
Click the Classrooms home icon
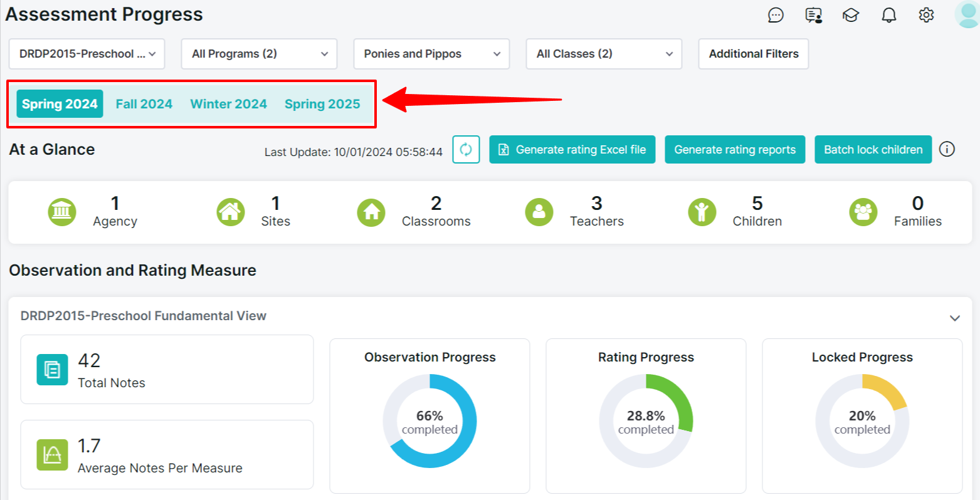coord(371,212)
